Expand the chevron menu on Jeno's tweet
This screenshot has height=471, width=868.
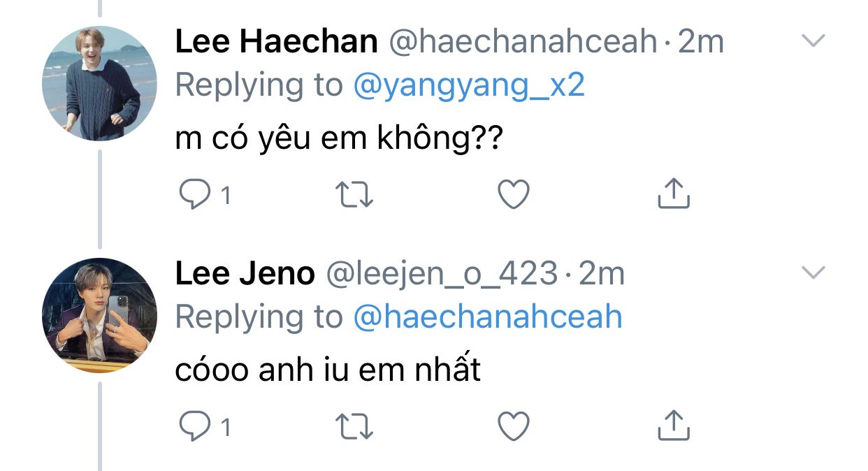coord(813,273)
